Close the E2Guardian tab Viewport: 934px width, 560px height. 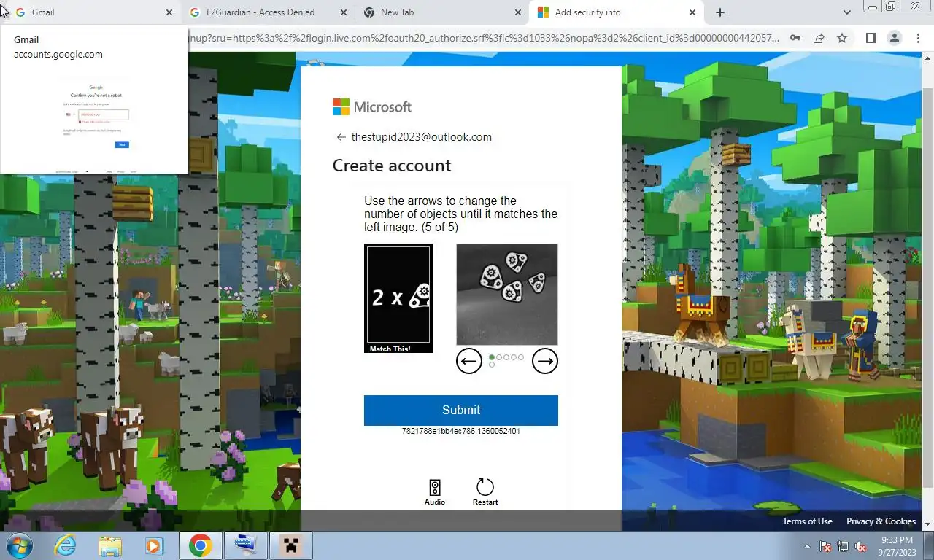click(x=344, y=12)
